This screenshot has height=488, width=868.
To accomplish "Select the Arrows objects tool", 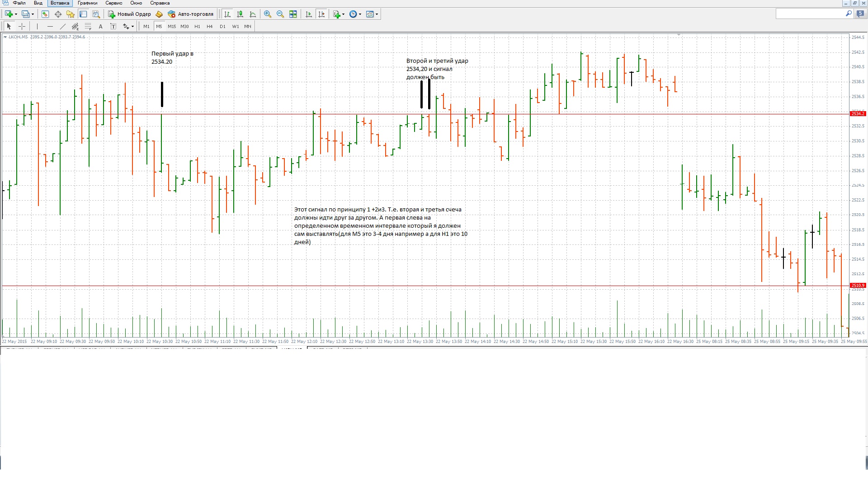I will pos(126,26).
